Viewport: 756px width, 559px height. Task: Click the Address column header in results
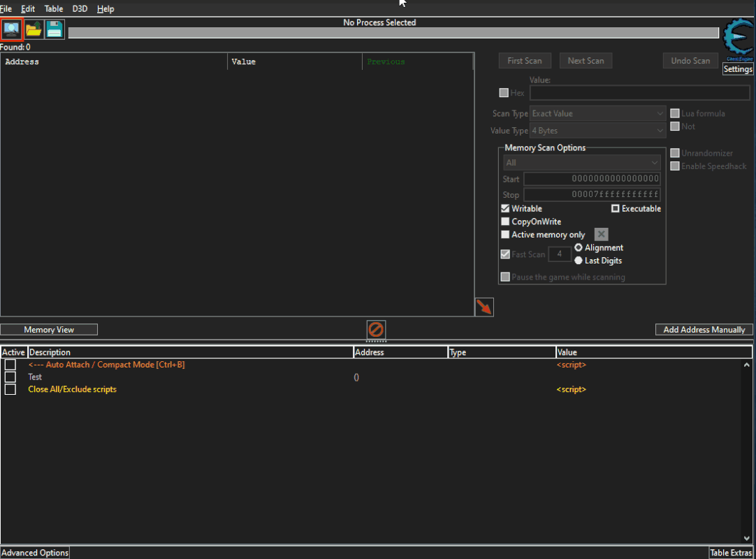point(114,61)
